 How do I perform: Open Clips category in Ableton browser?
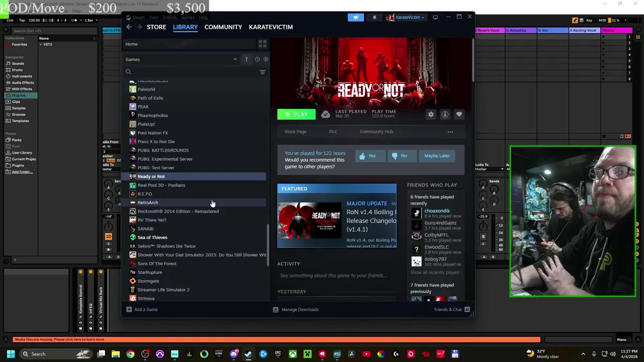pos(16,102)
